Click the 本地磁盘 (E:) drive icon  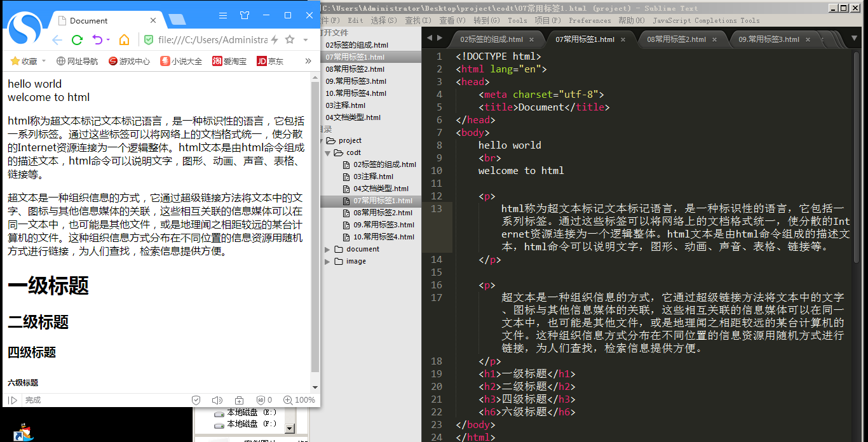[x=219, y=413]
